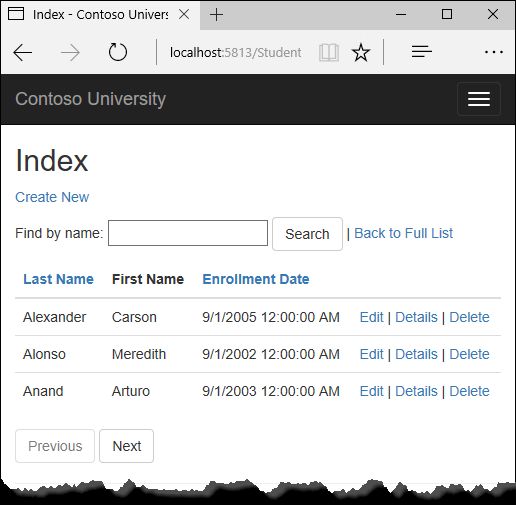Focus the Find by name text box
516x505 pixels.
[188, 233]
